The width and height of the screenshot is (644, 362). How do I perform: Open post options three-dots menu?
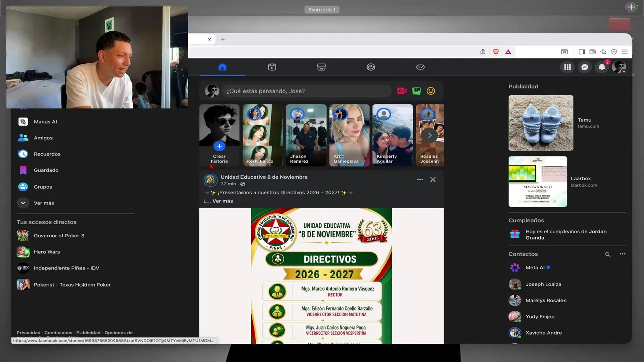click(x=420, y=179)
